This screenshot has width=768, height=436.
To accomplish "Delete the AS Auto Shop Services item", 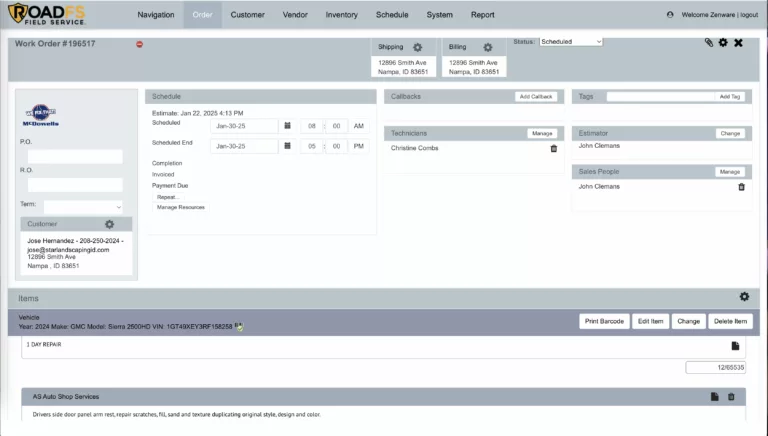I will coord(731,397).
